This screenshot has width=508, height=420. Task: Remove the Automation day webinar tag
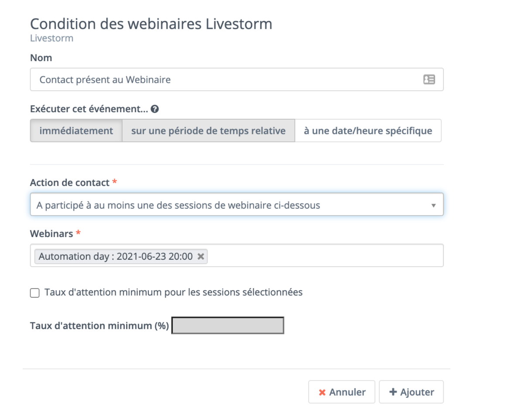201,256
